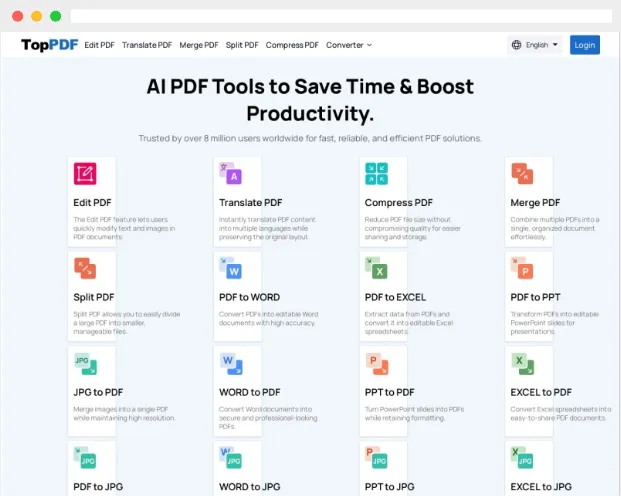Click the EXCEL to JPG icon
621x496 pixels.
coord(522,458)
